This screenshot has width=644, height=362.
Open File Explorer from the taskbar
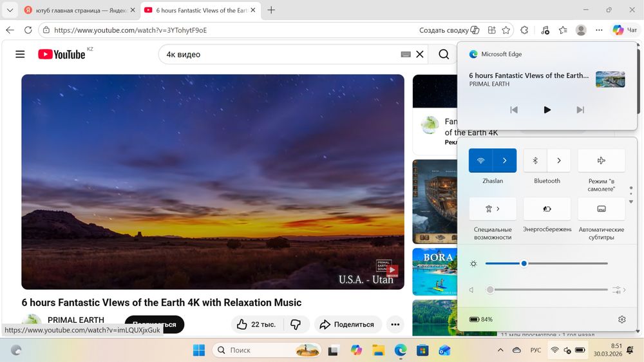378,350
